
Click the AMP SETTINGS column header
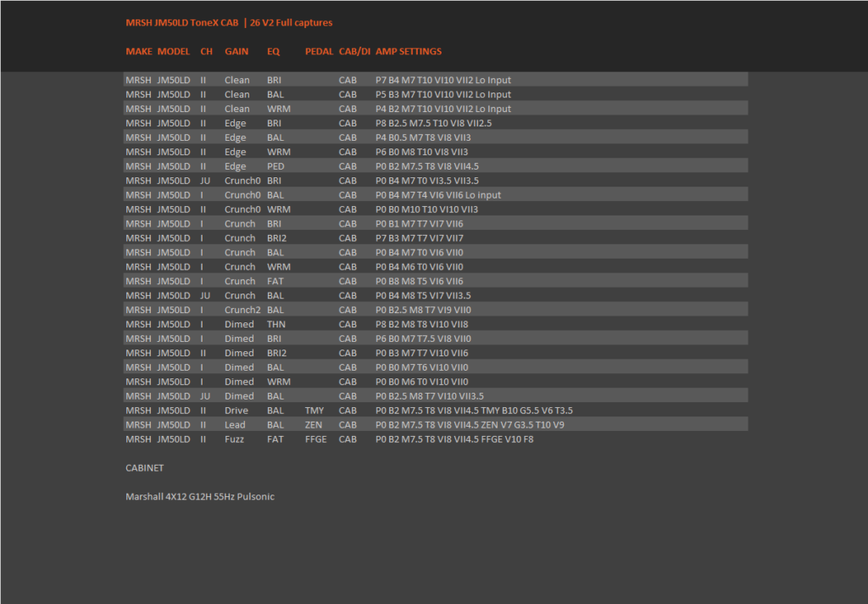409,52
